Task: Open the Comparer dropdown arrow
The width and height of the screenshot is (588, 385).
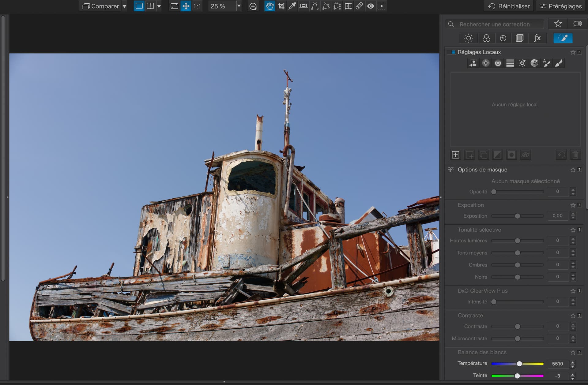Action: click(124, 6)
